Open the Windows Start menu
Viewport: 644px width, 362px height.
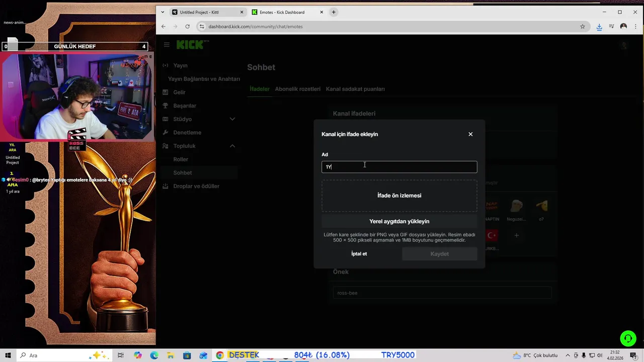[x=8, y=355]
